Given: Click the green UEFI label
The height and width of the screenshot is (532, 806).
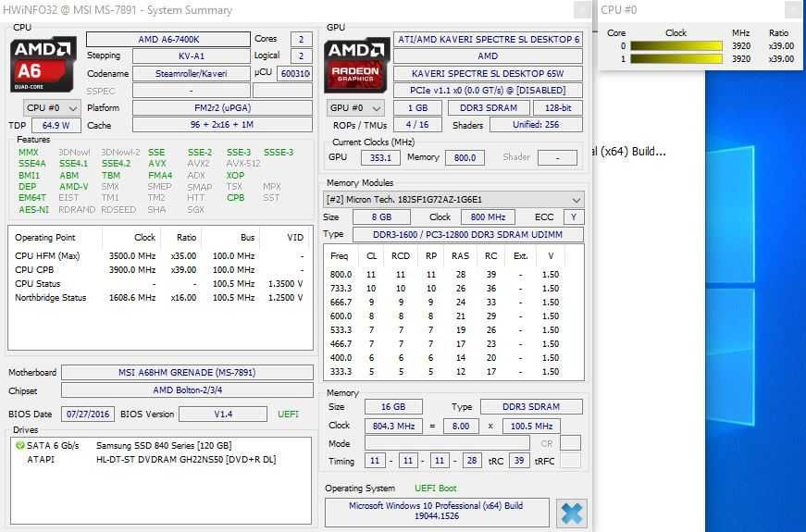Looking at the screenshot, I should (288, 414).
